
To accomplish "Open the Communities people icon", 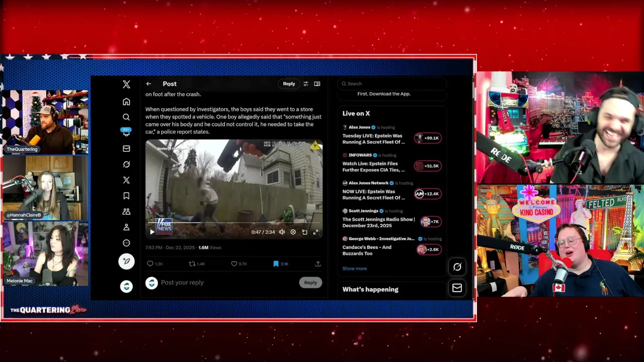I will [x=126, y=212].
